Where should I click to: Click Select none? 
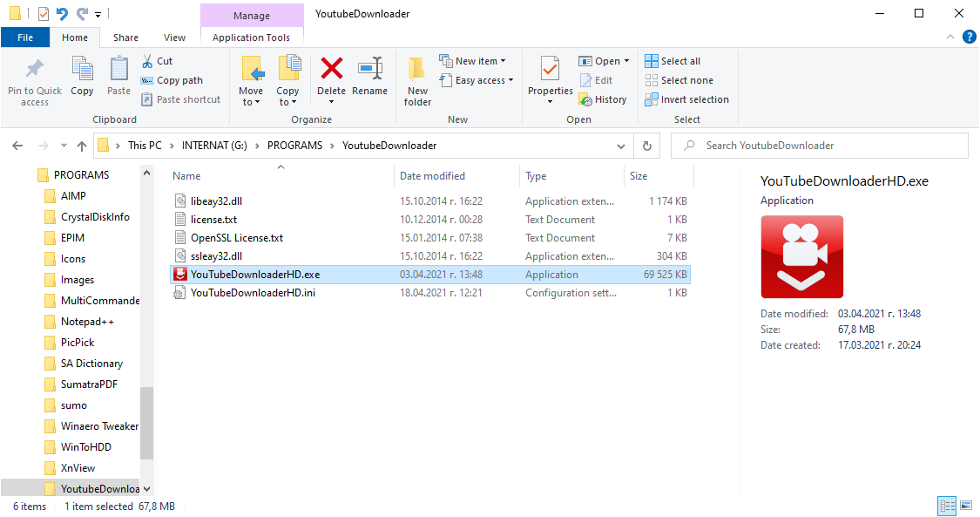tap(679, 80)
